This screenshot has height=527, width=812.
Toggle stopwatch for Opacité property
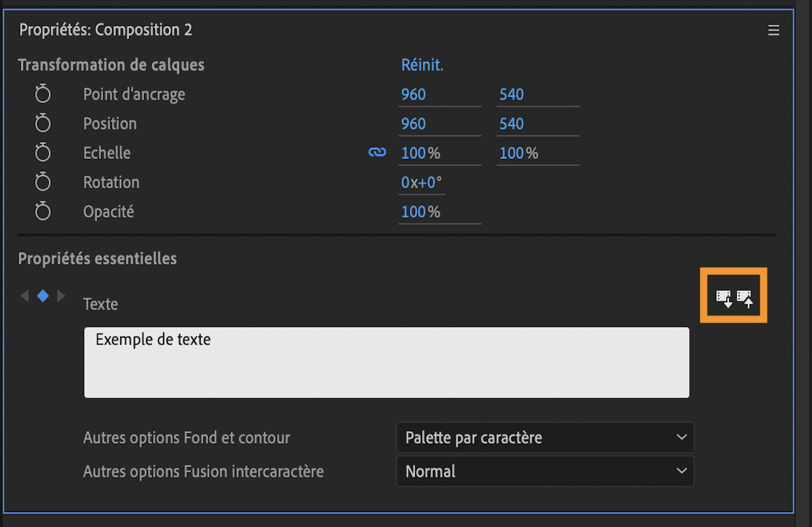(42, 212)
